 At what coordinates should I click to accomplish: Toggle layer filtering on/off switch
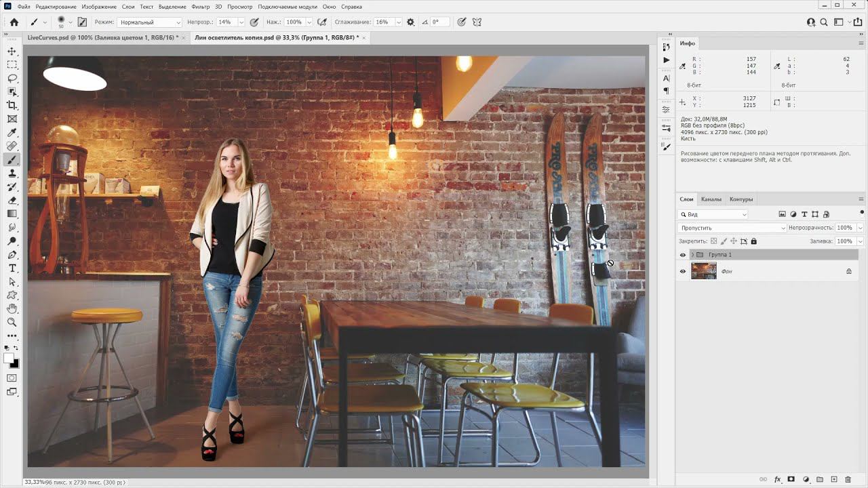pos(862,213)
